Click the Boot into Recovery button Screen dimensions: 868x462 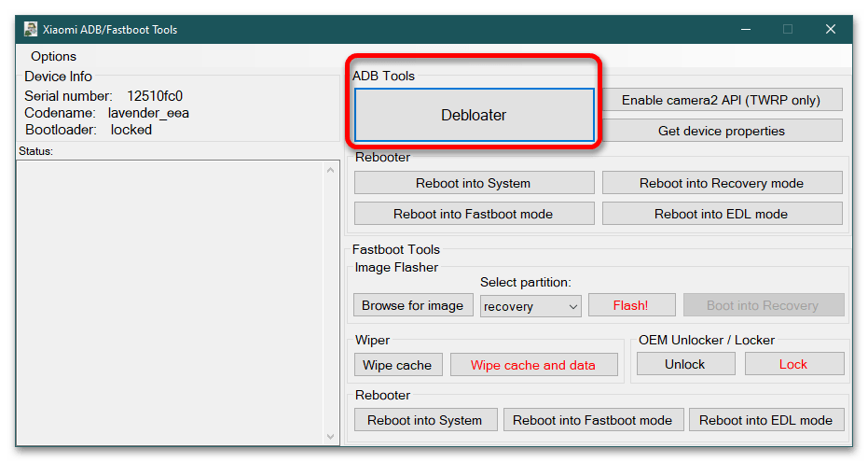pyautogui.click(x=763, y=305)
